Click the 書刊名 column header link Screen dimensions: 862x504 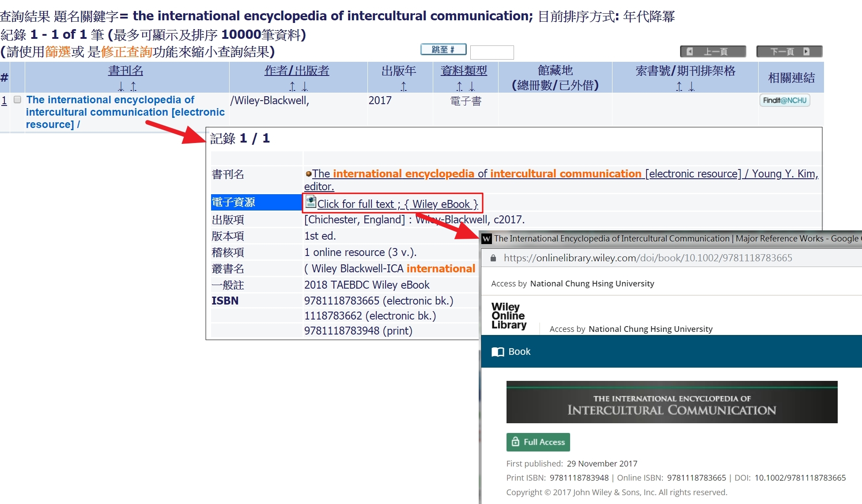point(126,71)
